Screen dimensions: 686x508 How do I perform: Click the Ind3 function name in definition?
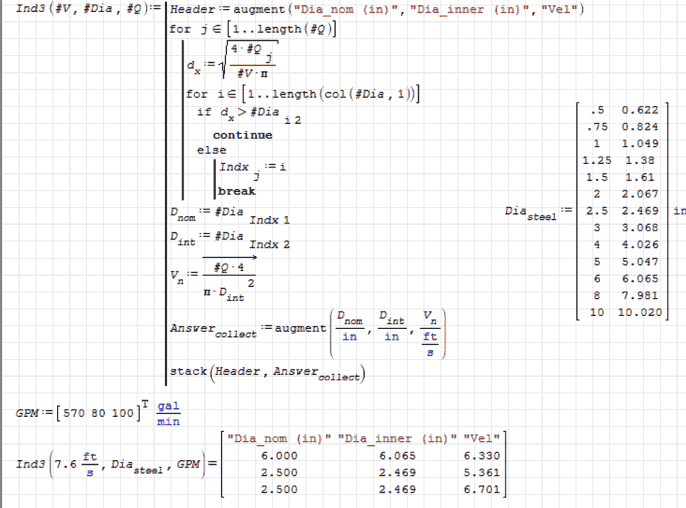pyautogui.click(x=20, y=9)
